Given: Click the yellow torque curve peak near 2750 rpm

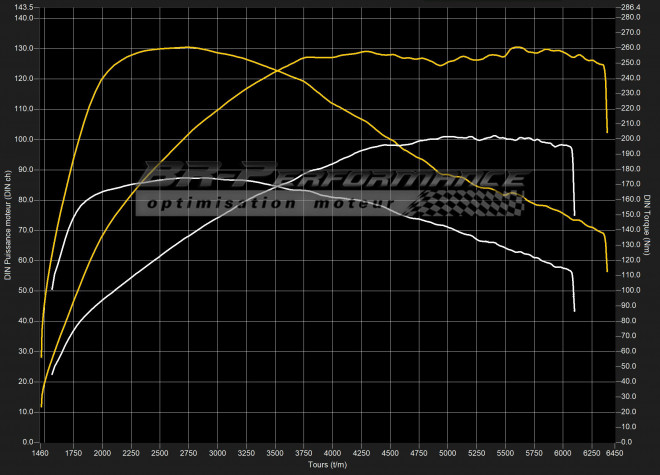Looking at the screenshot, I should click(188, 47).
